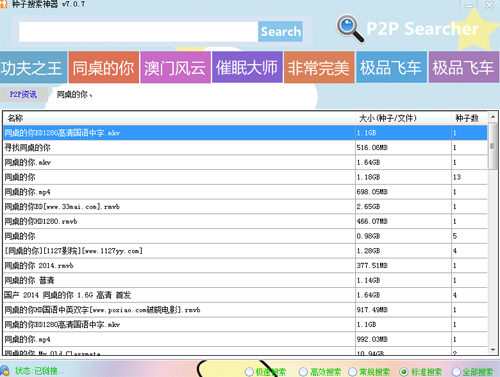Switch to the P2P资讯 tab
The width and height of the screenshot is (500, 377).
point(23,95)
